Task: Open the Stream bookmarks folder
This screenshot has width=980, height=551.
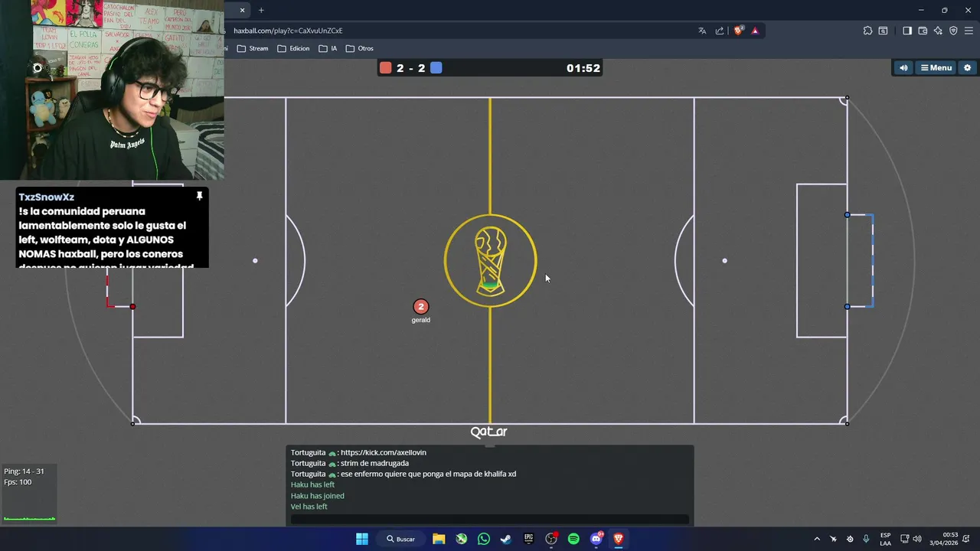Action: (253, 48)
